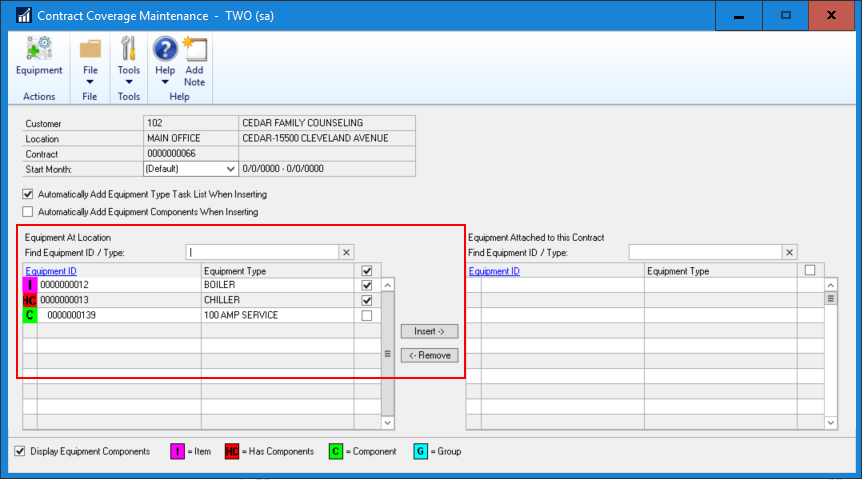Clear the left Find Equipment search box

[346, 253]
